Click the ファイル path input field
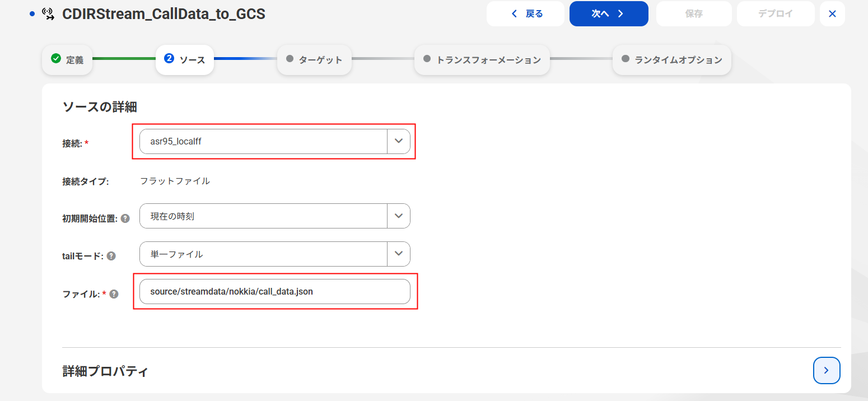This screenshot has height=401, width=868. click(x=275, y=291)
